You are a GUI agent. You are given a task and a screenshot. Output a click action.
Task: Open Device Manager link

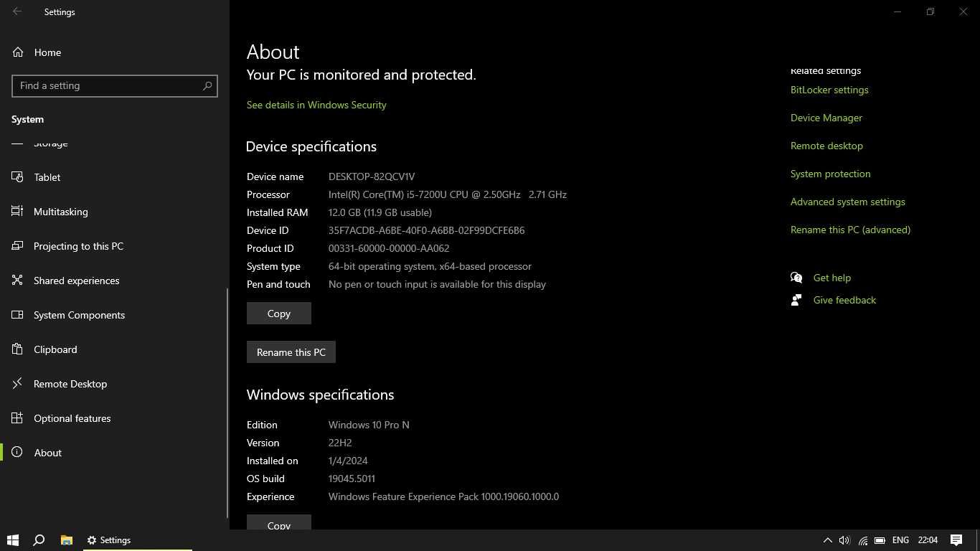(x=826, y=118)
